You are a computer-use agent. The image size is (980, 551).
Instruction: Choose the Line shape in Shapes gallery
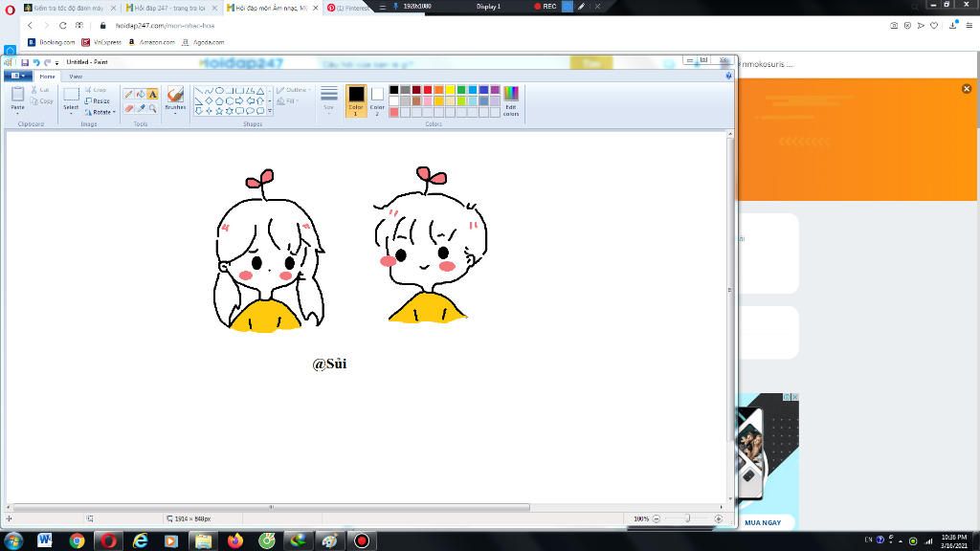point(198,91)
